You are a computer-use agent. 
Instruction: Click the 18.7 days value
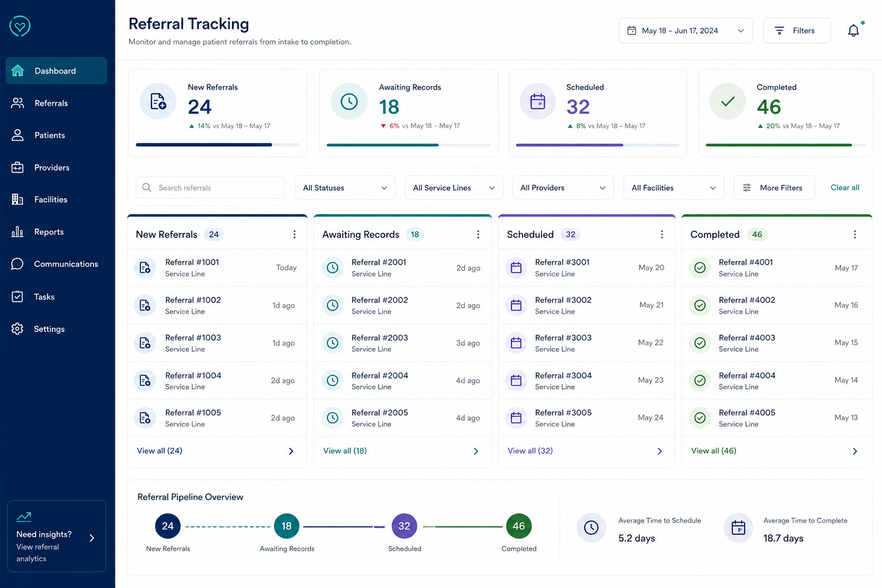tap(783, 538)
